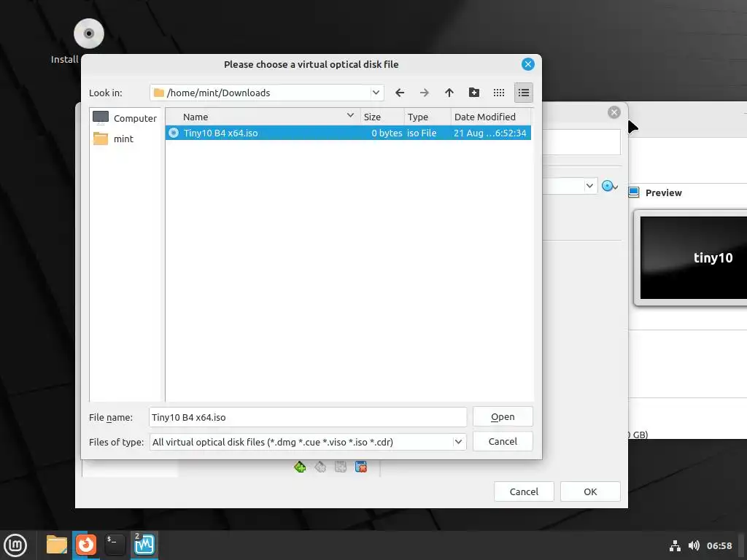Open the network tray icon
747x560 pixels.
click(675, 545)
